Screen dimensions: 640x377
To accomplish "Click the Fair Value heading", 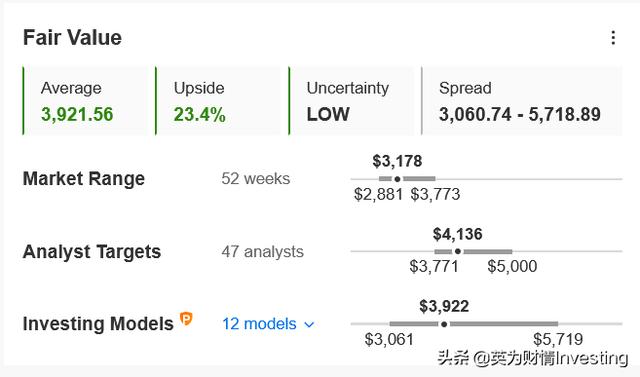I will 72,38.
